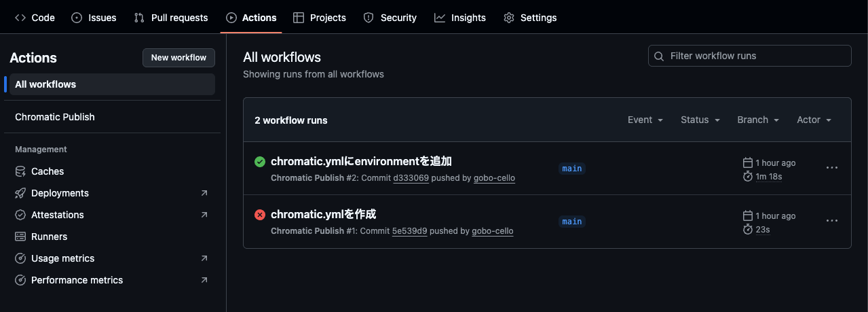Expand the Status filter dropdown
868x312 pixels.
[x=700, y=120]
